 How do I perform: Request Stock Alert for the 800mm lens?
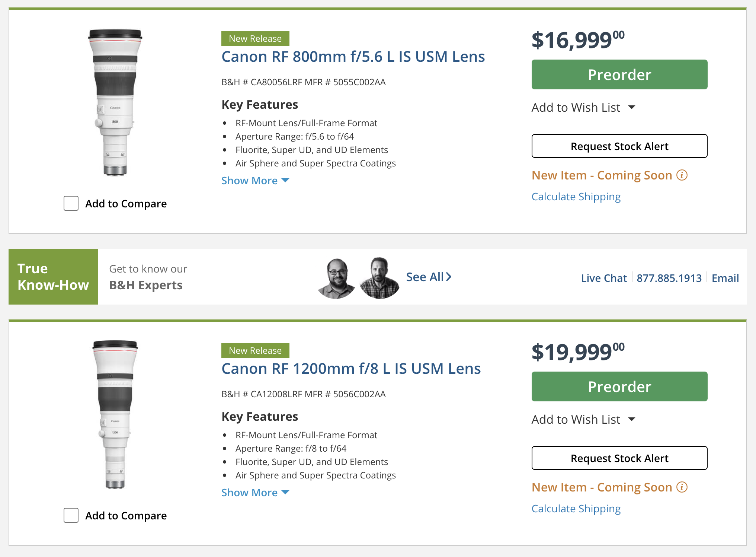619,146
